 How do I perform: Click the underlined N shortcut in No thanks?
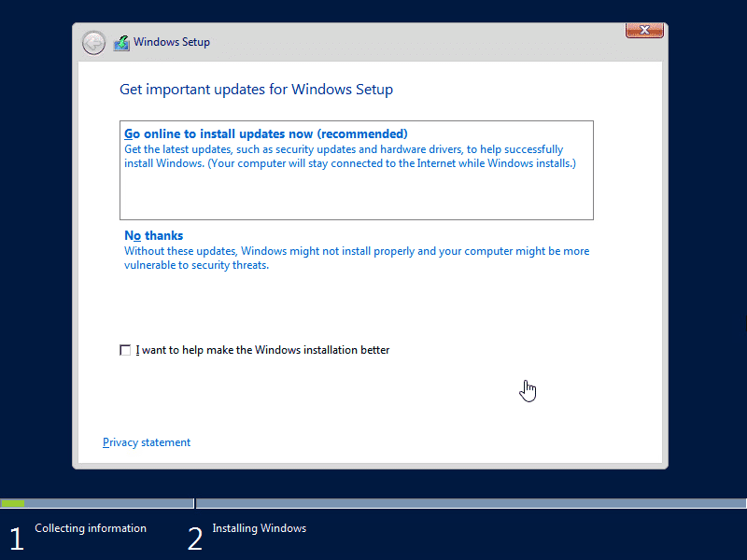click(129, 235)
